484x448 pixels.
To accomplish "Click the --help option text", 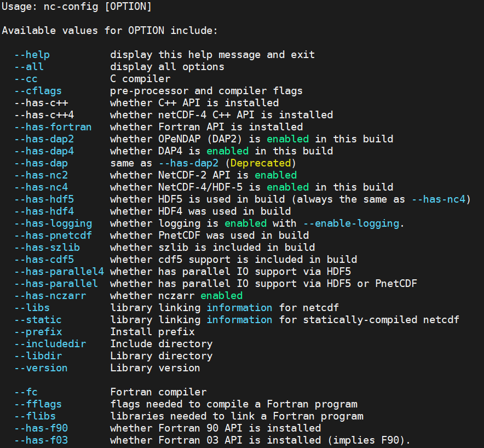I will click(x=32, y=55).
